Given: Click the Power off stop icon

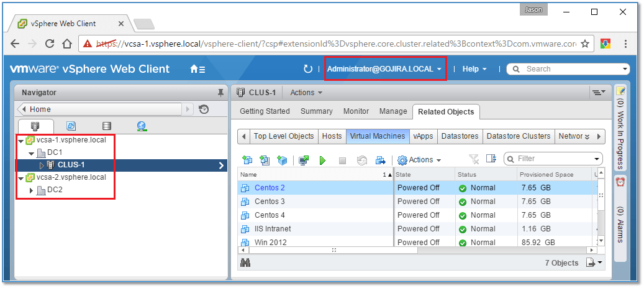Looking at the screenshot, I should (x=342, y=161).
